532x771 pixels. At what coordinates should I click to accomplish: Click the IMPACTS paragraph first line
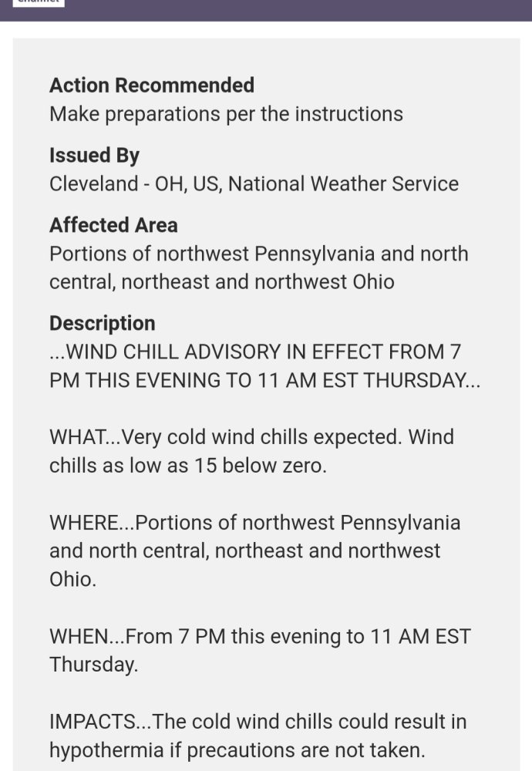(258, 722)
